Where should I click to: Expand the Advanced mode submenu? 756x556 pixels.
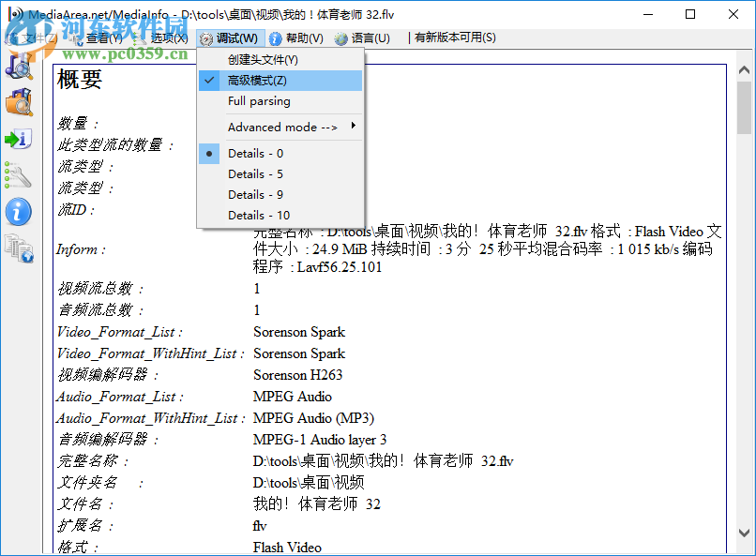coord(280,127)
